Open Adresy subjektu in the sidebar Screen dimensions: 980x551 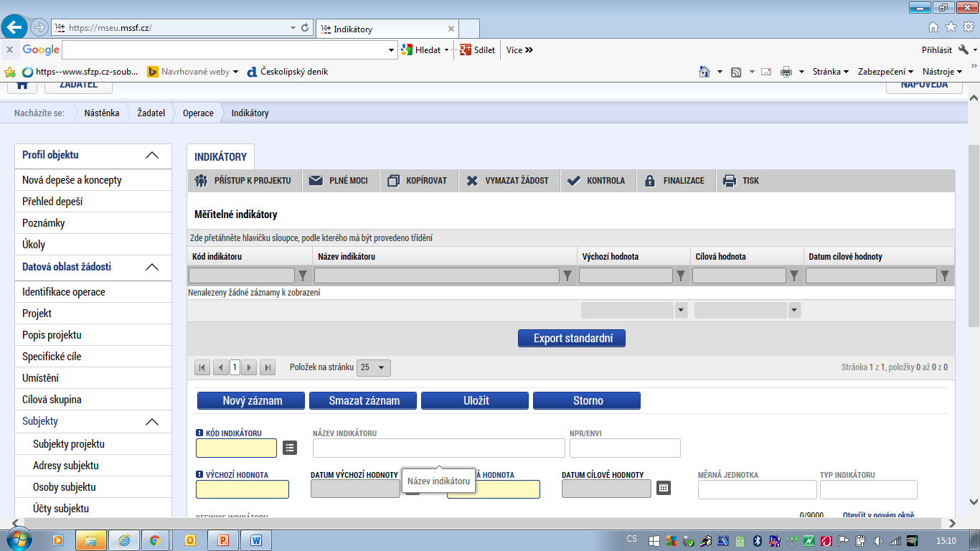point(93,466)
